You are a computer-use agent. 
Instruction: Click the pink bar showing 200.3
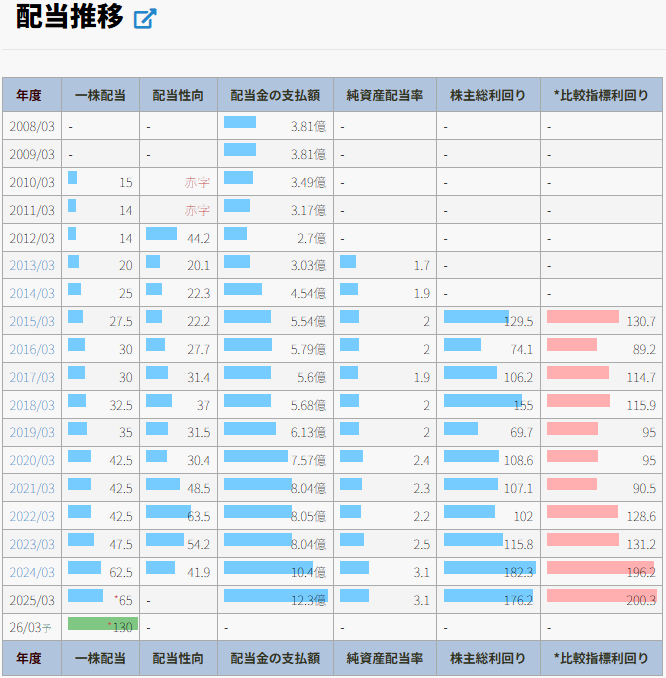pyautogui.click(x=600, y=596)
